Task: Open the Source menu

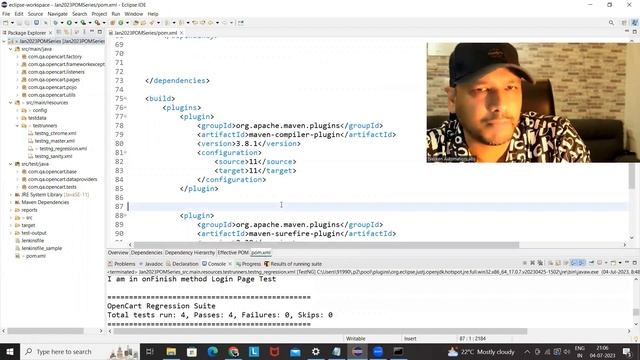Action: [x=35, y=14]
